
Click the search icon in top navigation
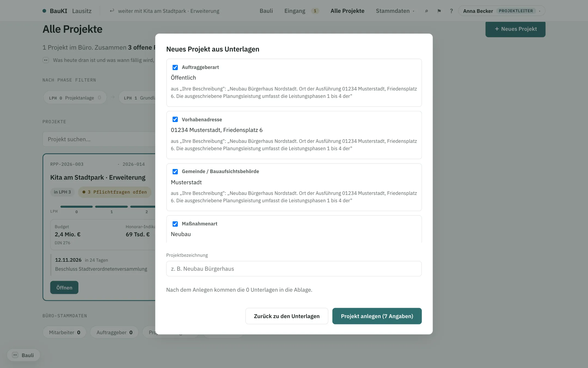(x=427, y=11)
